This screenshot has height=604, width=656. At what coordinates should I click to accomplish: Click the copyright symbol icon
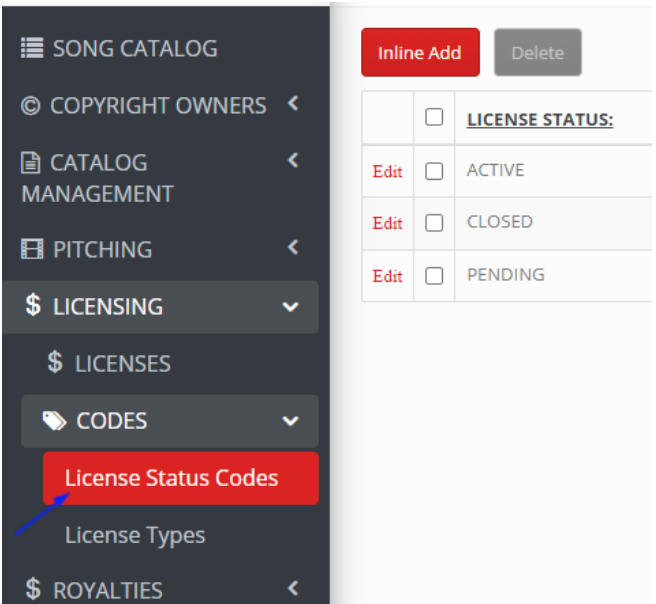pyautogui.click(x=31, y=106)
